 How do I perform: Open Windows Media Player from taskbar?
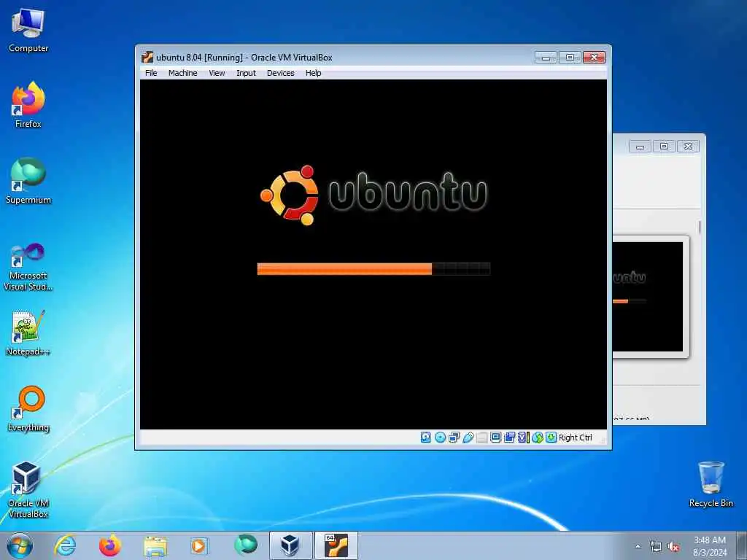click(199, 545)
